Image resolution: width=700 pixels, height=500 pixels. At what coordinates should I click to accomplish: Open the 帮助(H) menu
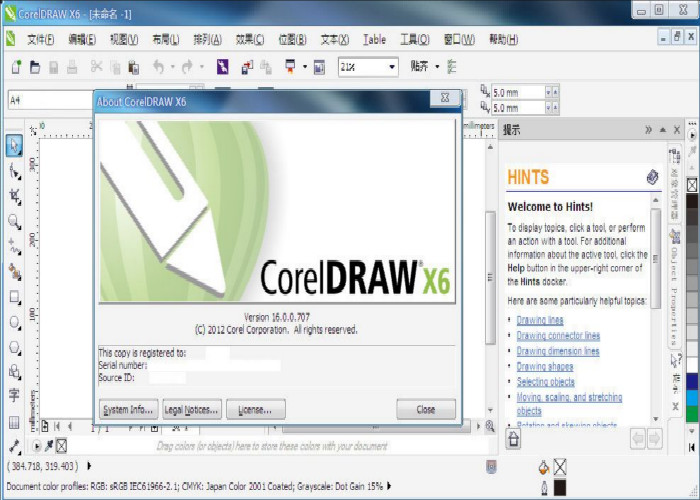click(x=504, y=40)
